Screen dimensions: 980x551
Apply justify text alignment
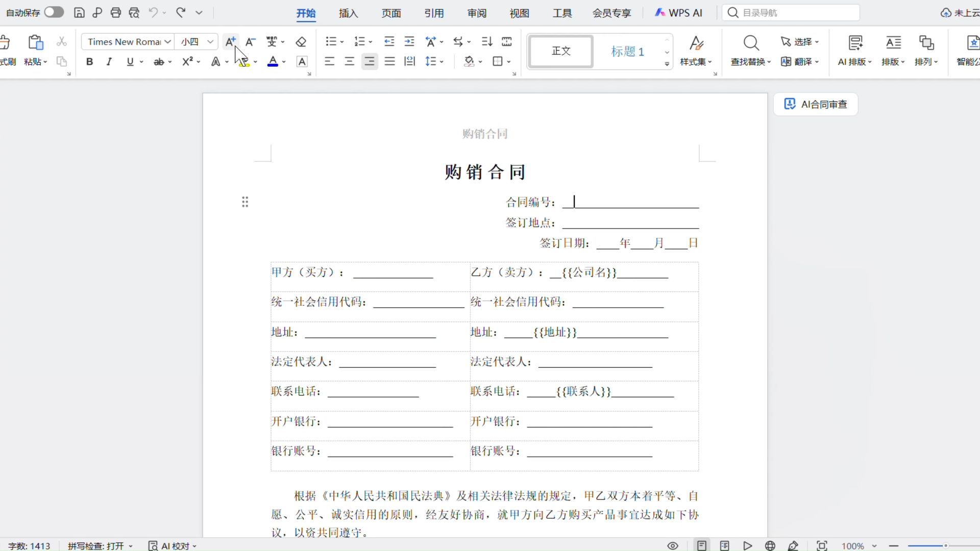[390, 62]
